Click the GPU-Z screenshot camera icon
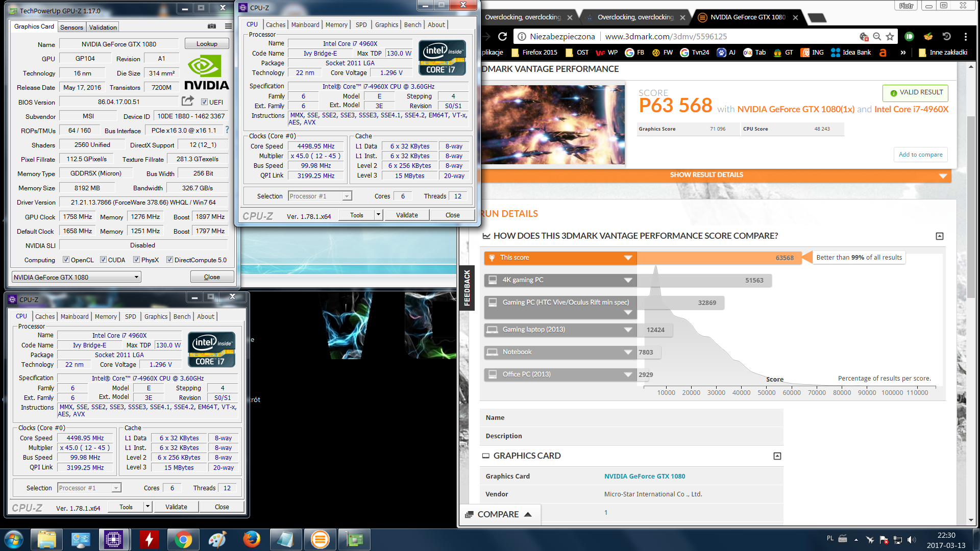980x551 pixels. pos(212,27)
